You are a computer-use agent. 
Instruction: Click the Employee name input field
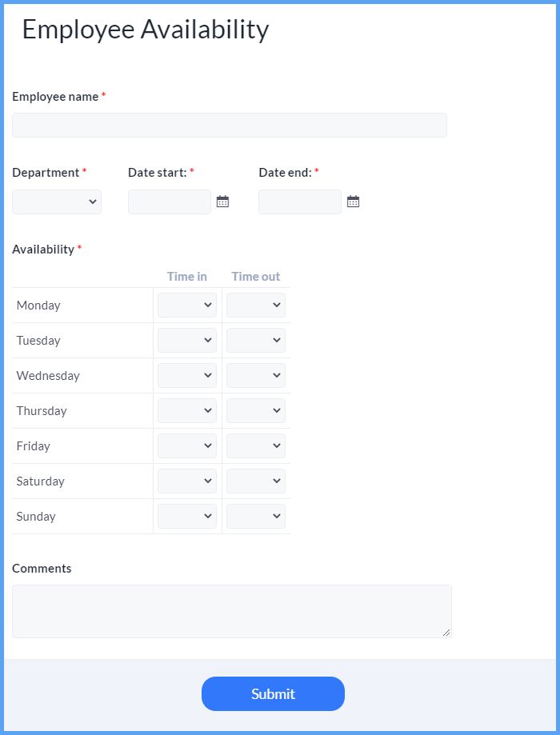230,125
